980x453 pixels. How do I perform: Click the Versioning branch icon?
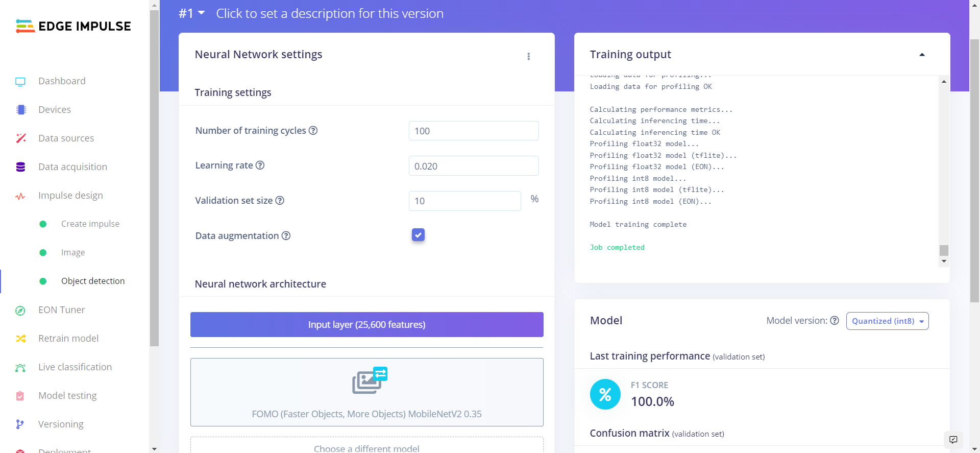(20, 424)
